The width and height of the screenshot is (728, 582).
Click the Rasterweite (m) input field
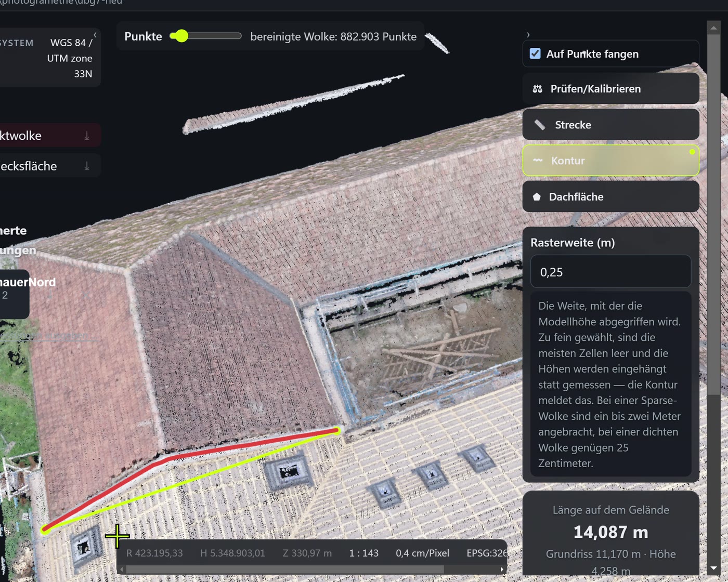610,271
